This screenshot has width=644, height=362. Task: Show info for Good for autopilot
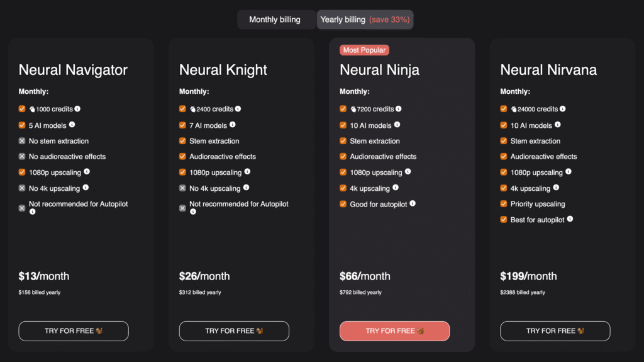(x=413, y=203)
